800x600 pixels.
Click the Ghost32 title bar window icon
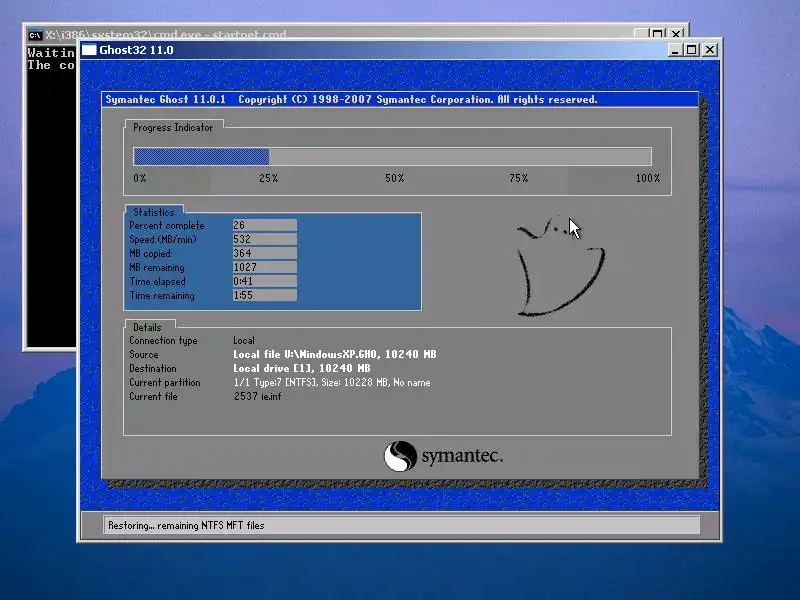click(x=89, y=49)
